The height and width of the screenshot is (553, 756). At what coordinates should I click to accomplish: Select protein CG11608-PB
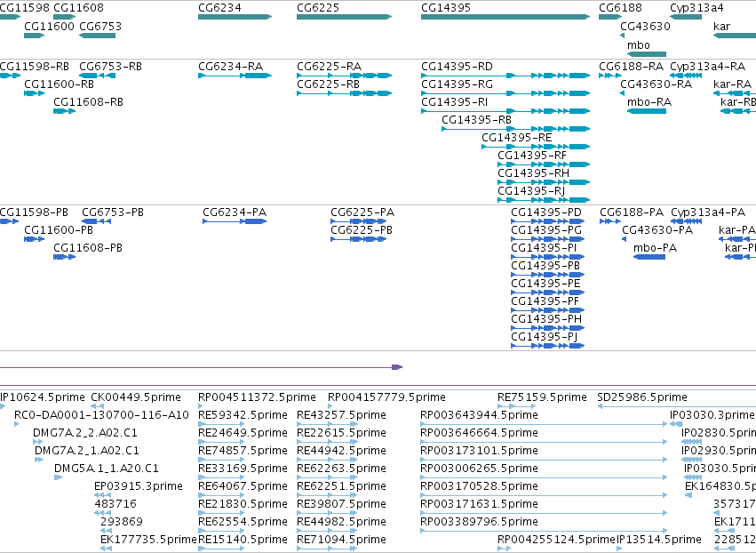click(65, 257)
